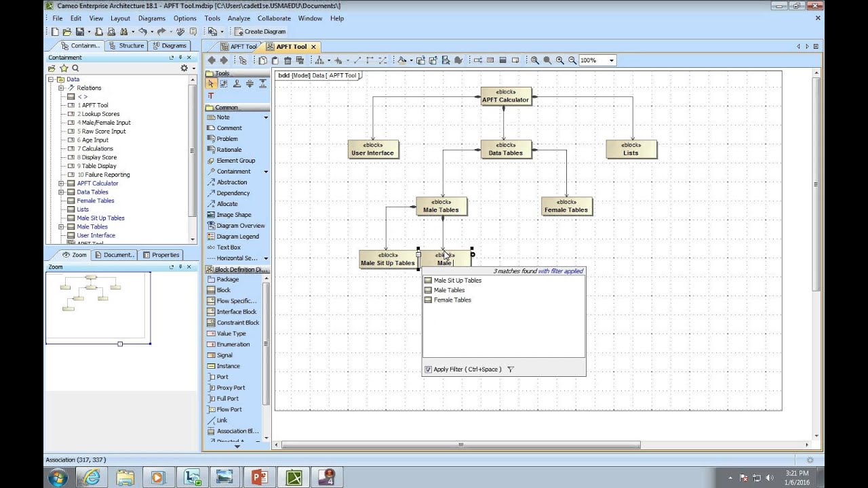Expand the Relations tree node
Image resolution: width=868 pixels, height=488 pixels.
click(61, 88)
